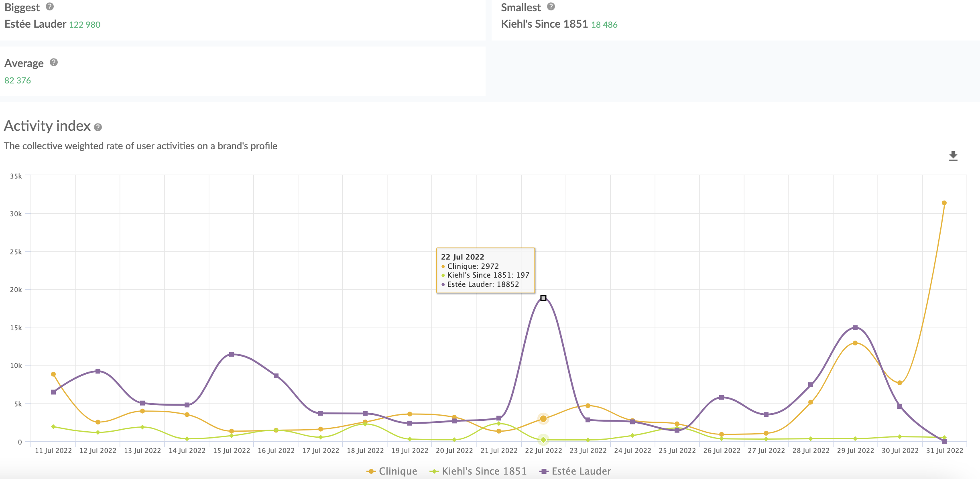Click the chart download icon
The image size is (980, 479).
click(x=953, y=156)
